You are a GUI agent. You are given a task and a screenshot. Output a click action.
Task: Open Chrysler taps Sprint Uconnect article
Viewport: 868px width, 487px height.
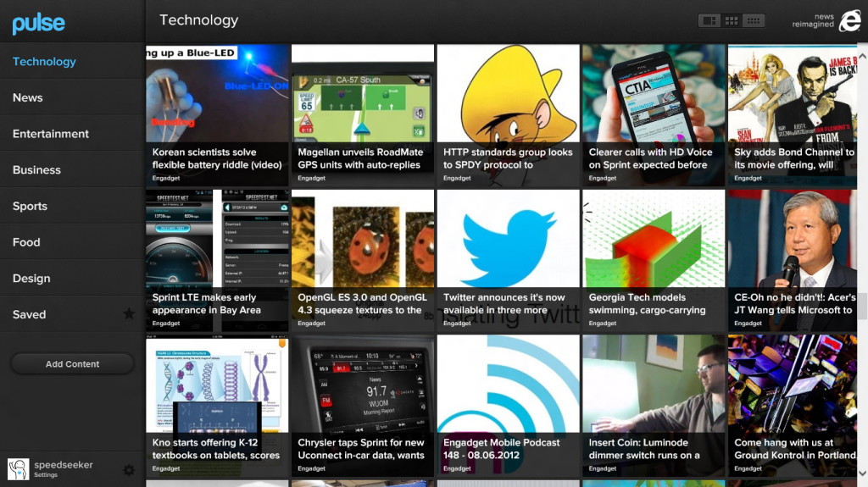[363, 406]
